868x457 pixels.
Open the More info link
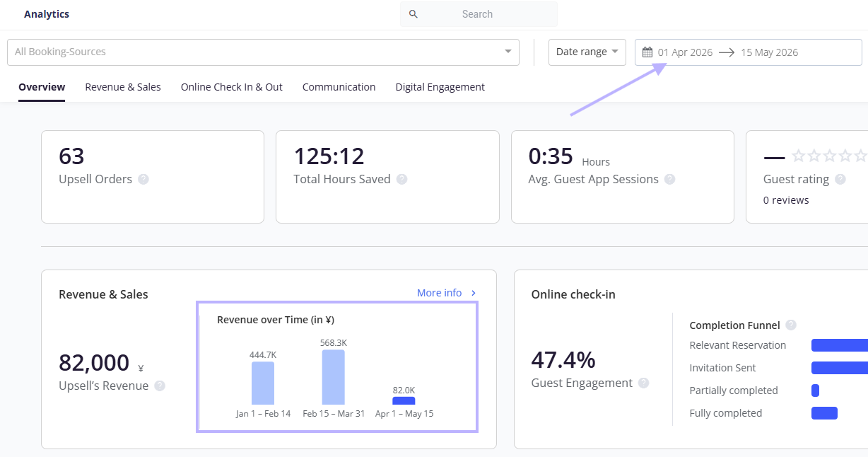(x=439, y=293)
